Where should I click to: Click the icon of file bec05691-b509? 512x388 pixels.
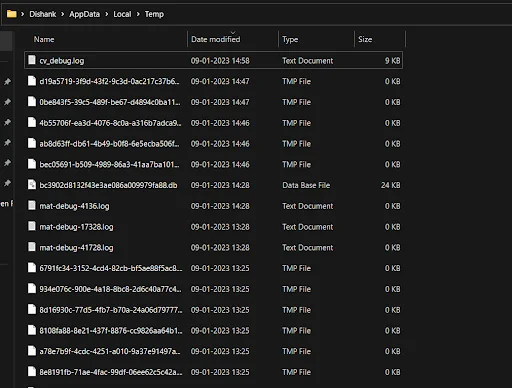coord(32,164)
